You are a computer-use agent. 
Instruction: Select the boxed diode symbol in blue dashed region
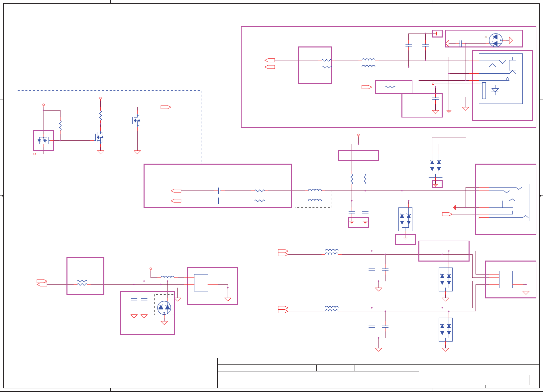(44, 140)
